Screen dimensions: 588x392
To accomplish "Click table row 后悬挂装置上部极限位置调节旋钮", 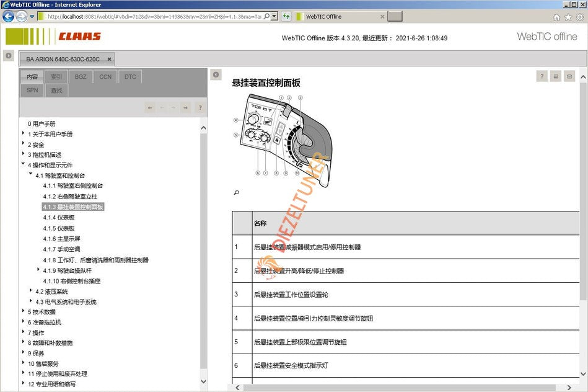I will [x=406, y=342].
